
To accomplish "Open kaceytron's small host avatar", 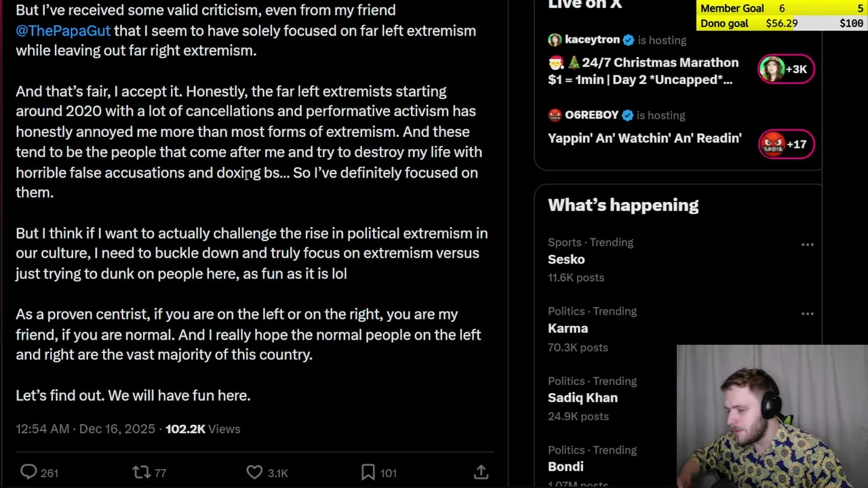I will pyautogui.click(x=555, y=40).
